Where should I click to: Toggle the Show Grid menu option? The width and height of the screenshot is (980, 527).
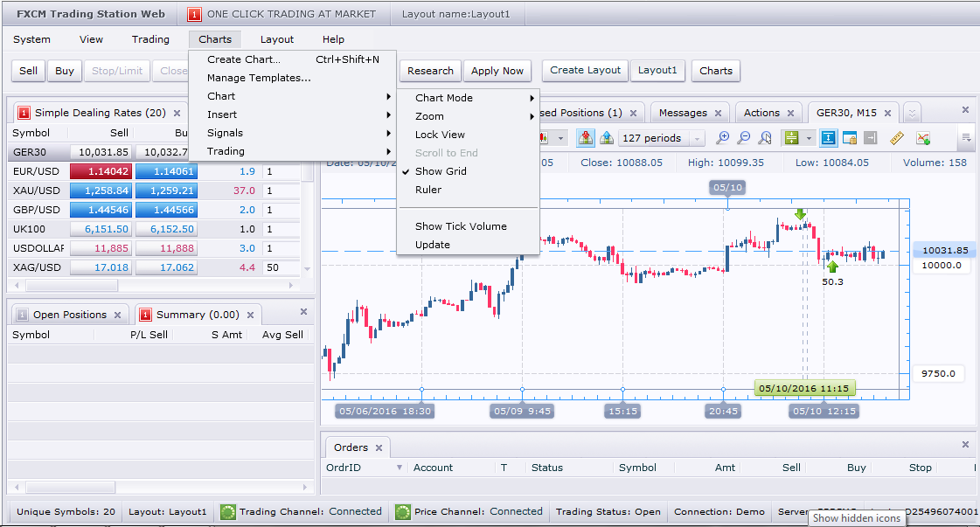tap(468, 171)
